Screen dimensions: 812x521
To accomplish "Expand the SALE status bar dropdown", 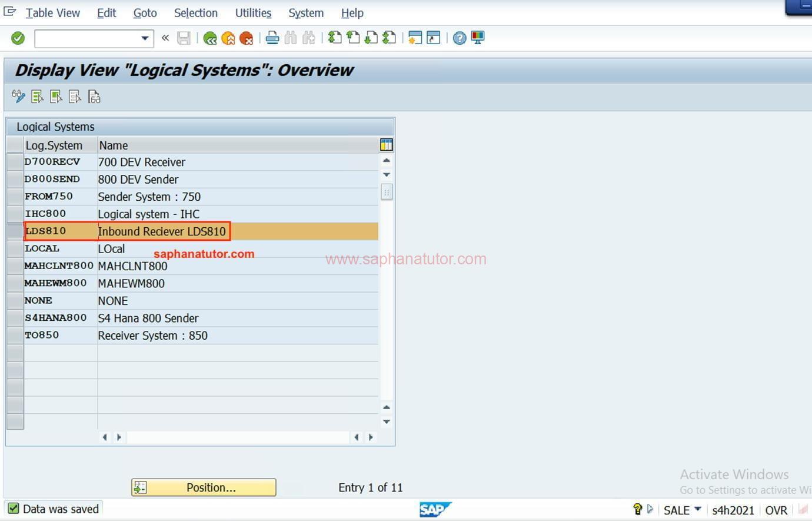I will (x=698, y=509).
